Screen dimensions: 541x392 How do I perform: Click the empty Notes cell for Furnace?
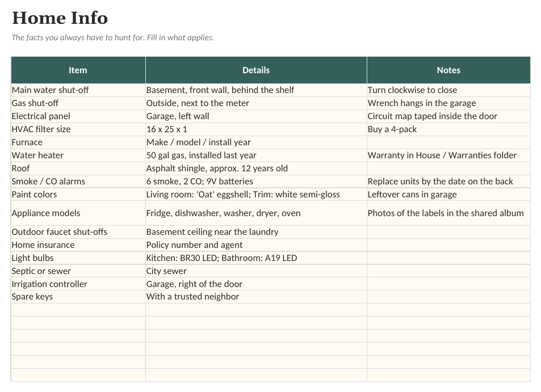pos(448,143)
